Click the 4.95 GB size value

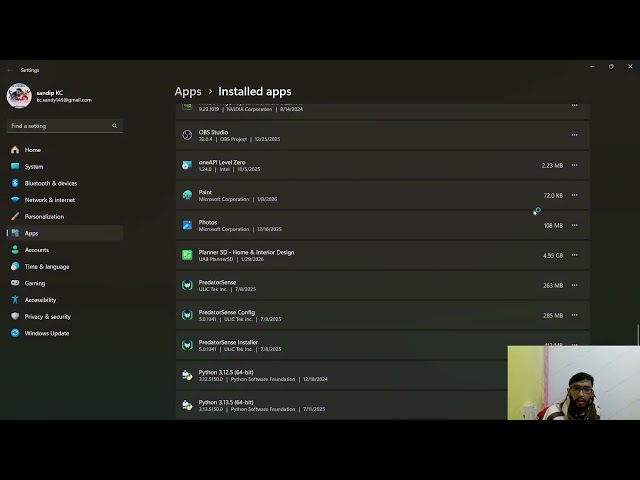553,256
